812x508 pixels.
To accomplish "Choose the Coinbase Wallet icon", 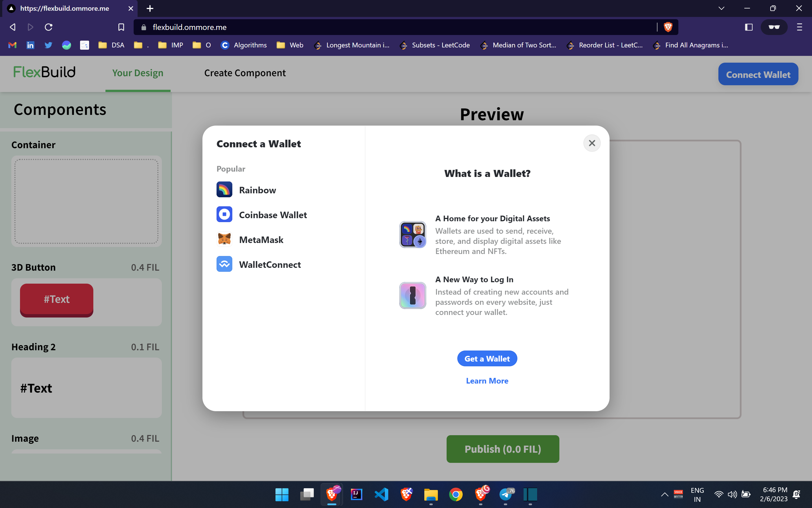I will 224,215.
